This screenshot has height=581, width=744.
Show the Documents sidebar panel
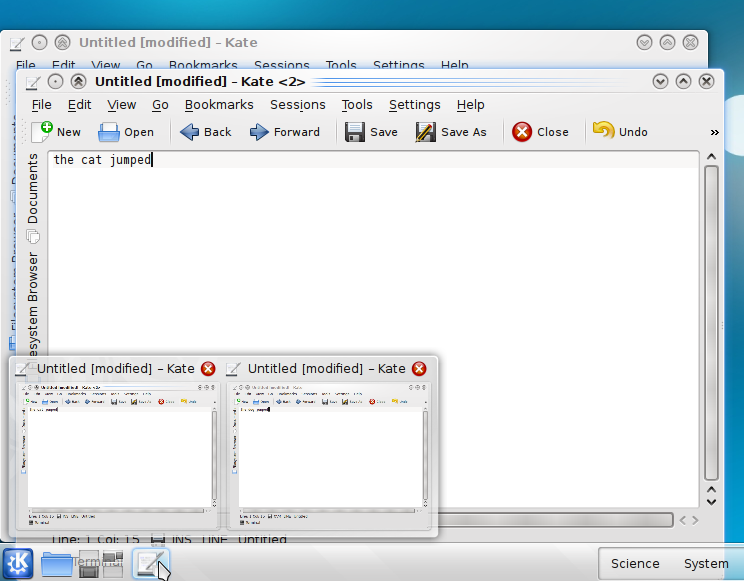[32, 197]
